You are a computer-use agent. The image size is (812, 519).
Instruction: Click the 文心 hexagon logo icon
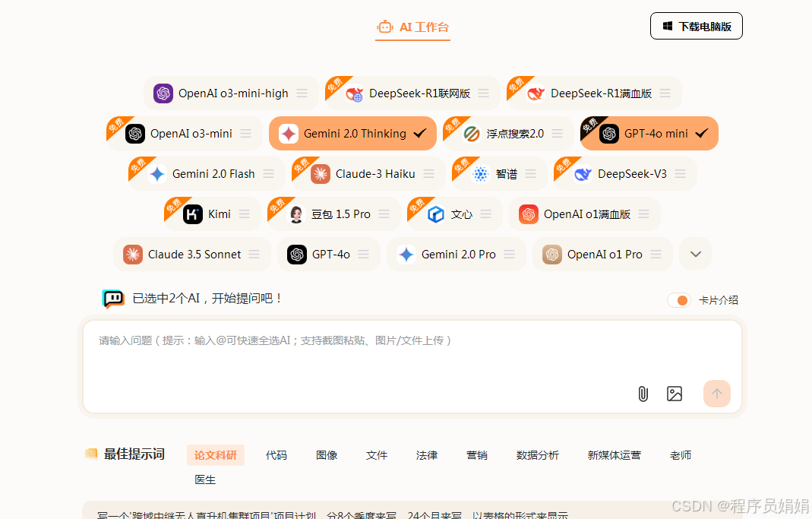tap(435, 214)
